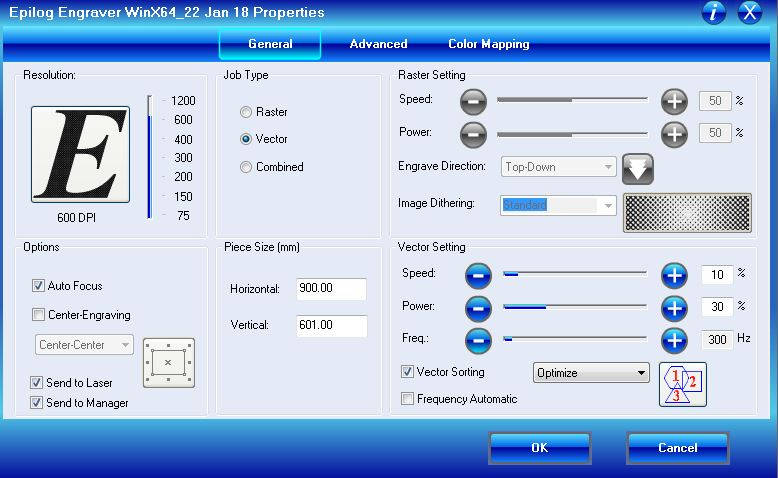
Task: Click the Raster Power slider track
Action: [572, 134]
